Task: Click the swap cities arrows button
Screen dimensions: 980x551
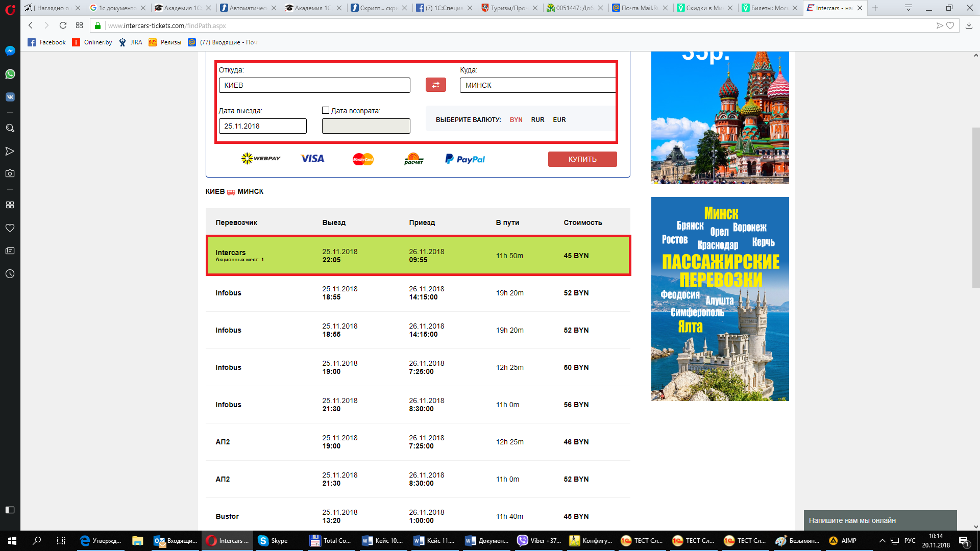Action: pos(436,85)
